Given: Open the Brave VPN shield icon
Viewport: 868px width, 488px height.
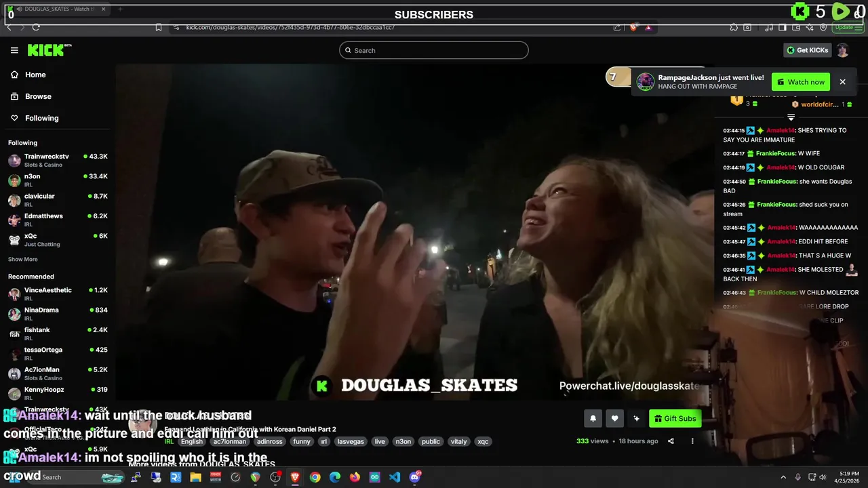Looking at the screenshot, I should coord(823,27).
